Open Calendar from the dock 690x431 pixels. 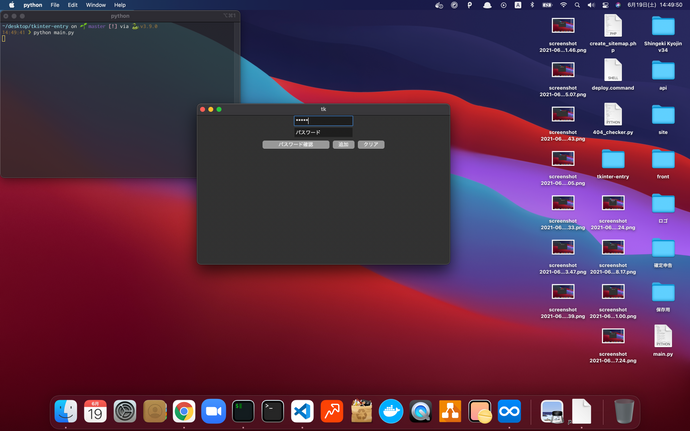click(x=95, y=411)
